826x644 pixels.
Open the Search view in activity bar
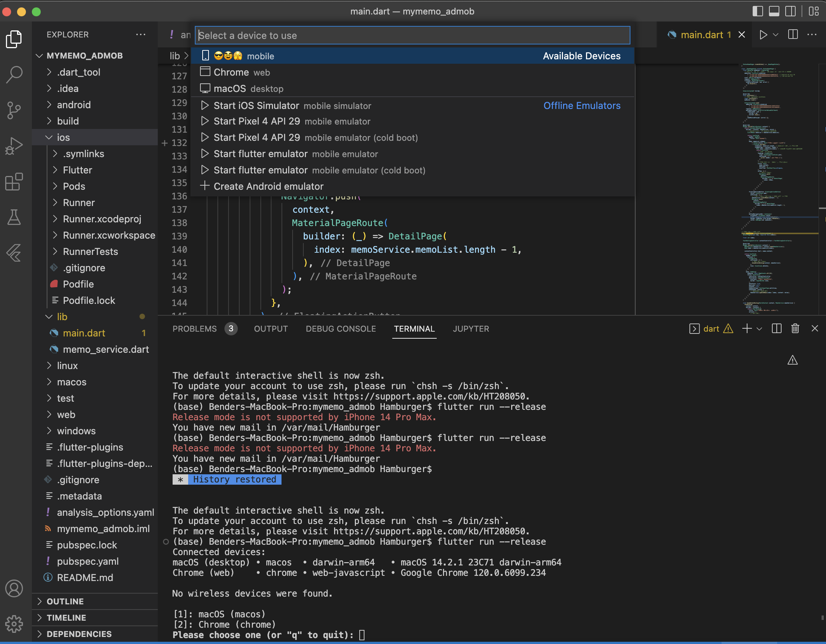[x=14, y=74]
